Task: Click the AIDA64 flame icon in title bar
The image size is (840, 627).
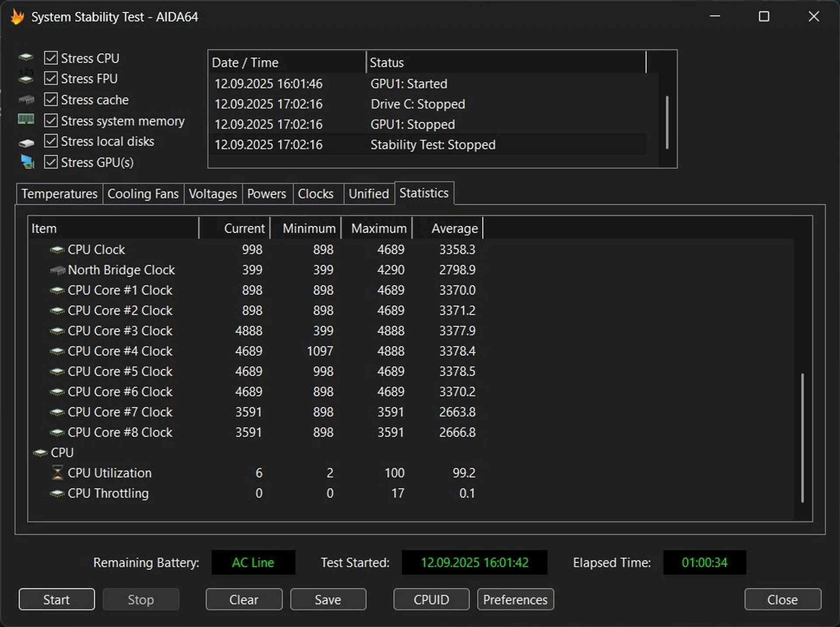Action: click(x=17, y=17)
